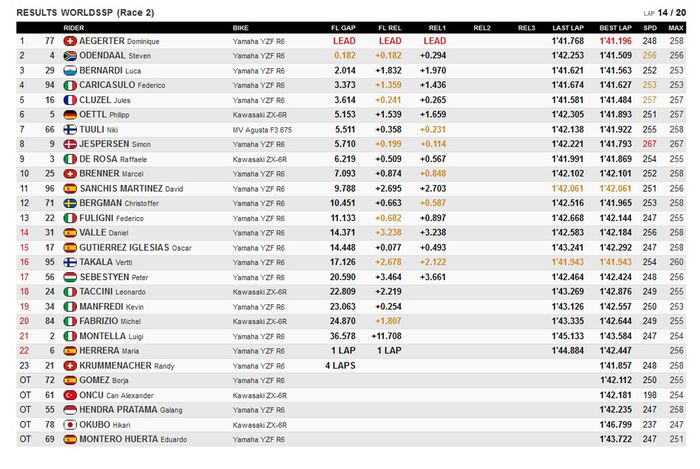This screenshot has height=469, width=700.
Task: Click the red best lap 1'41.196
Action: 615,41
